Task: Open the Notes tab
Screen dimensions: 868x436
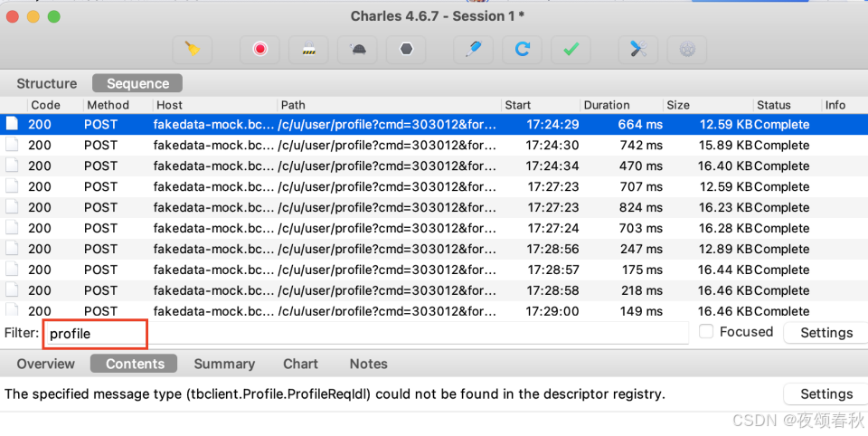Action: click(368, 364)
